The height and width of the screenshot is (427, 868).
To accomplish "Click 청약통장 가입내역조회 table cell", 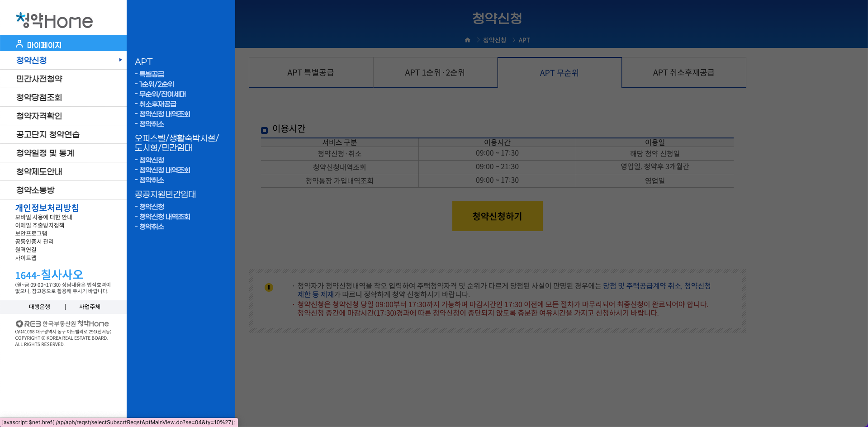I will click(x=340, y=180).
